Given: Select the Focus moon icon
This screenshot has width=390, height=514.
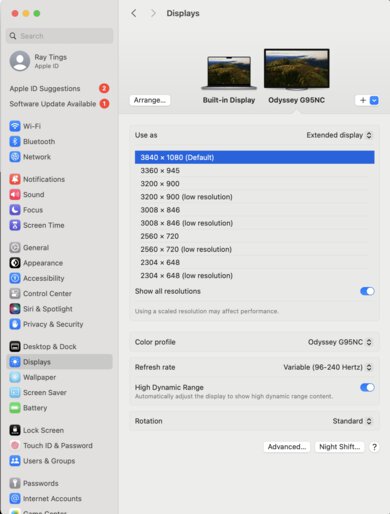Looking at the screenshot, I should click(x=15, y=210).
